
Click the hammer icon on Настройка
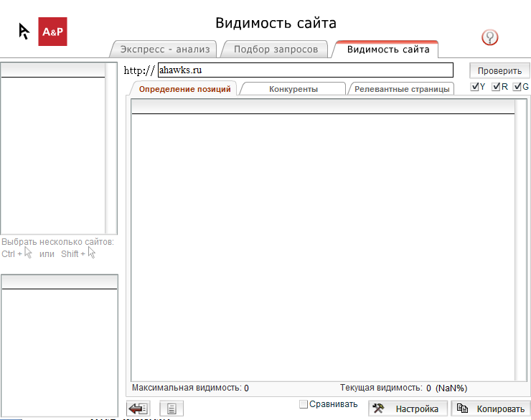click(x=380, y=409)
